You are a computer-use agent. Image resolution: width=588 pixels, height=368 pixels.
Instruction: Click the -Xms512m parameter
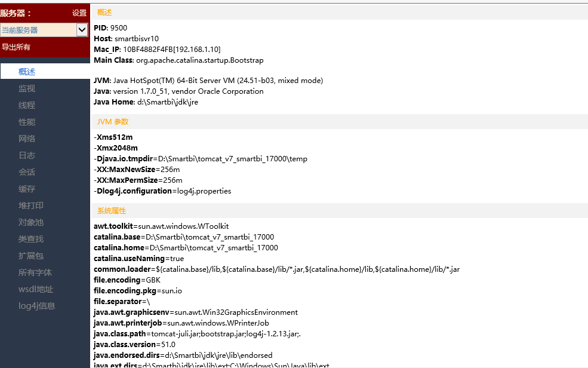[113, 137]
